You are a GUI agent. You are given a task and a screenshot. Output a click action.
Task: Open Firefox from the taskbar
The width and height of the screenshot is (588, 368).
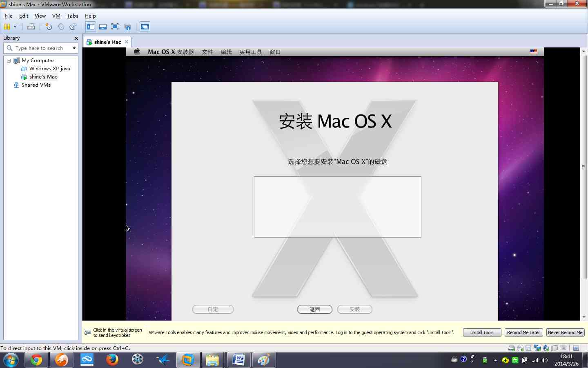(112, 360)
